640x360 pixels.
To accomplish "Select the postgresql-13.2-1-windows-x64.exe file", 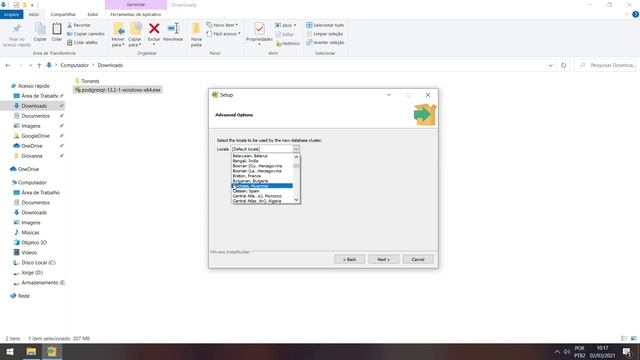I will coord(118,90).
